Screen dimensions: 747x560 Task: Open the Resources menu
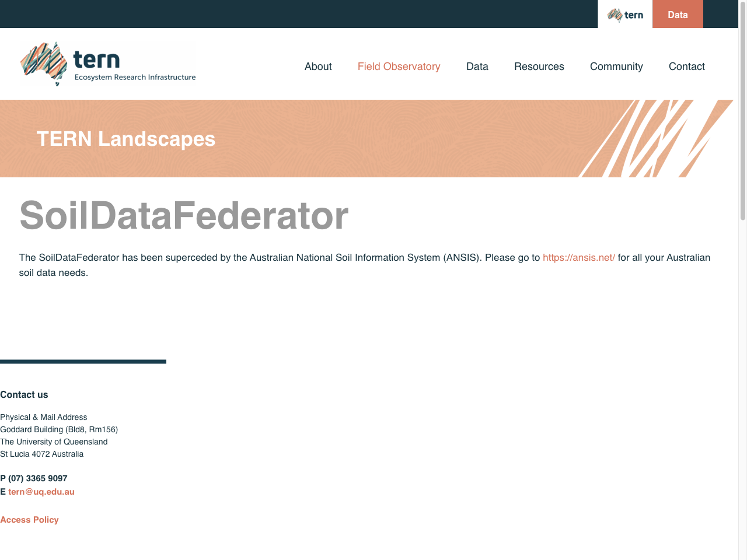[x=539, y=66]
